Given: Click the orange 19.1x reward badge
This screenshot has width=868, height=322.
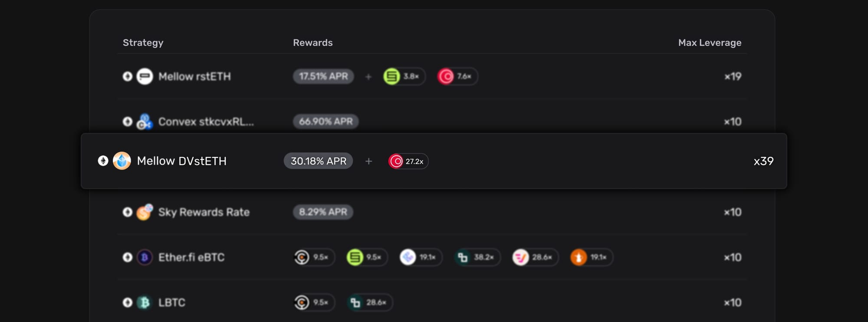Looking at the screenshot, I should click(591, 257).
